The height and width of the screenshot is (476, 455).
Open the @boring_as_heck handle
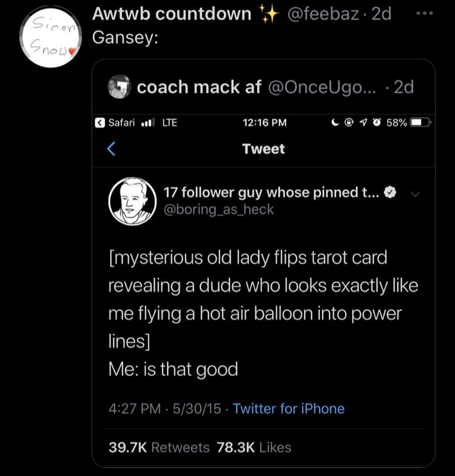point(218,210)
